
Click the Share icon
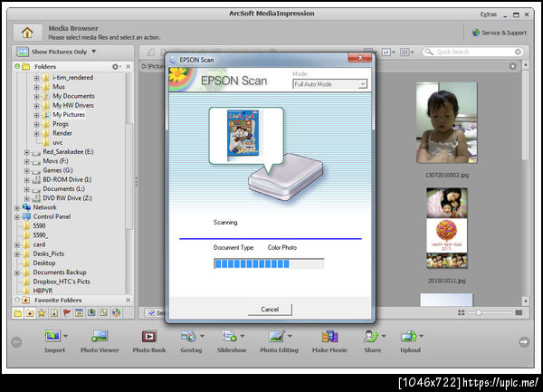pos(371,336)
